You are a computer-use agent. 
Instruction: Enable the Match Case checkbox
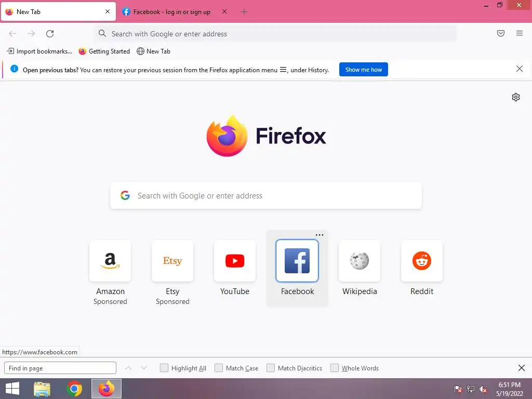219,368
